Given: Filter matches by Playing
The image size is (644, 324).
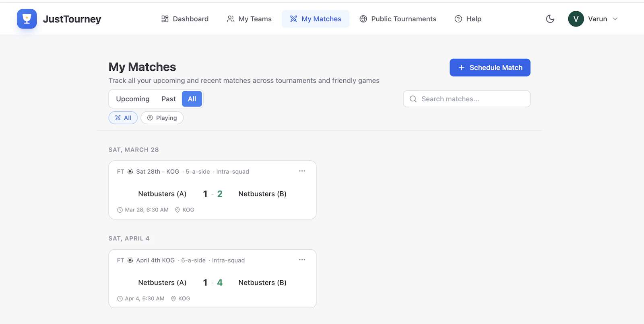Looking at the screenshot, I should (162, 118).
